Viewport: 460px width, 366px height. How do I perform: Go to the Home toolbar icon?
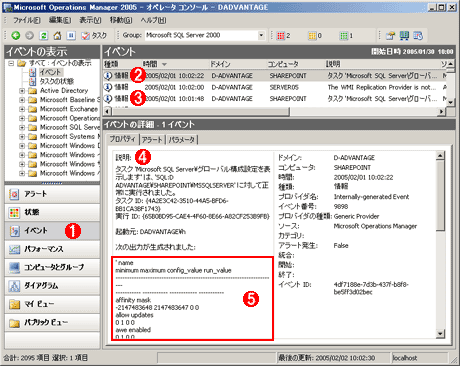tap(57, 35)
